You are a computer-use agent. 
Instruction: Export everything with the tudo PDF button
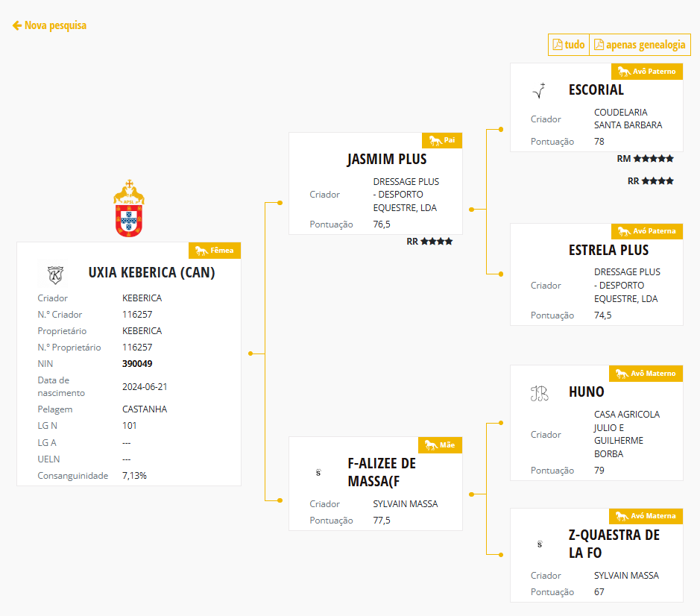pos(568,45)
